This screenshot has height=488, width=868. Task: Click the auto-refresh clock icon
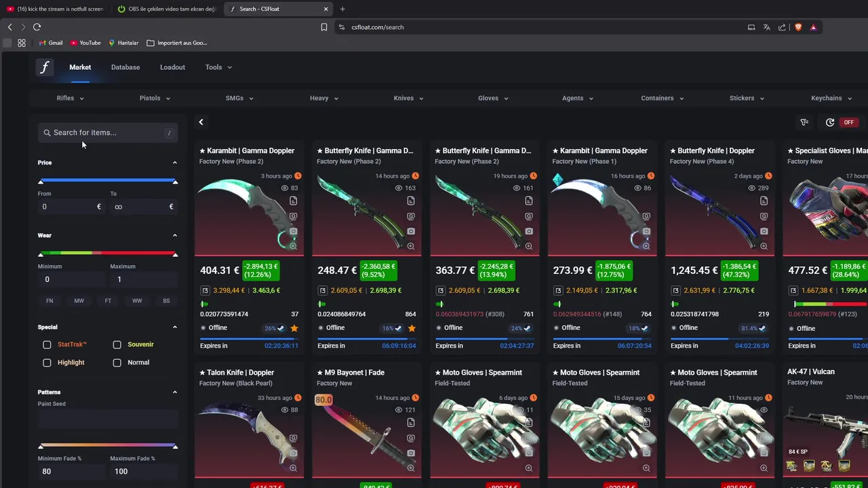click(830, 123)
